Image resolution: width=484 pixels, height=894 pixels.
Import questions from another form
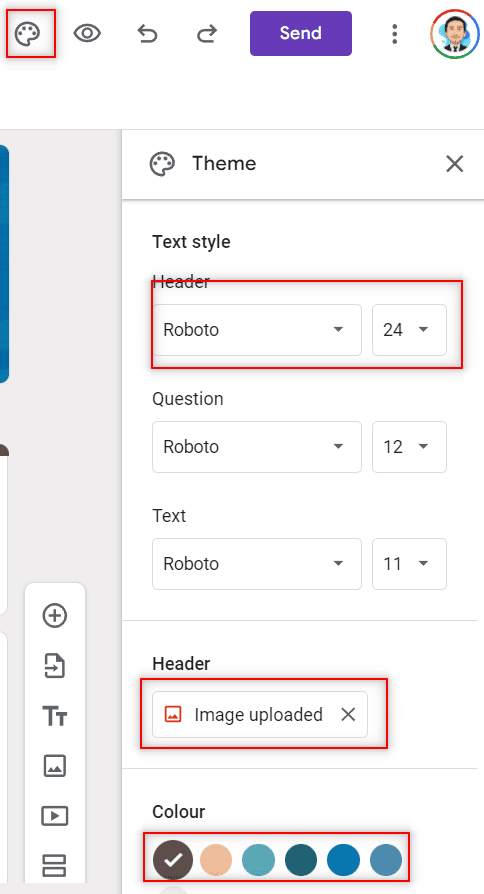click(x=55, y=665)
